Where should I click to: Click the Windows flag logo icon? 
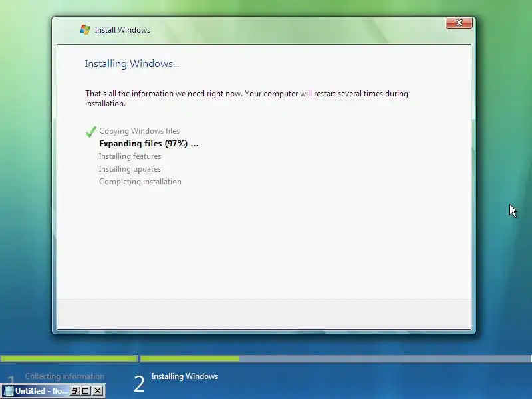(x=85, y=29)
